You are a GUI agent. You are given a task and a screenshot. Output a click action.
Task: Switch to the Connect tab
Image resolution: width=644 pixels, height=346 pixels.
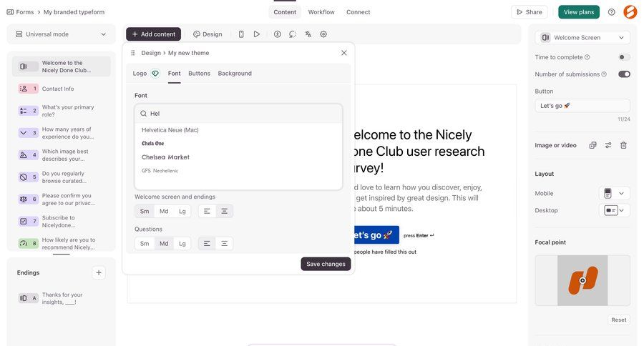[358, 12]
